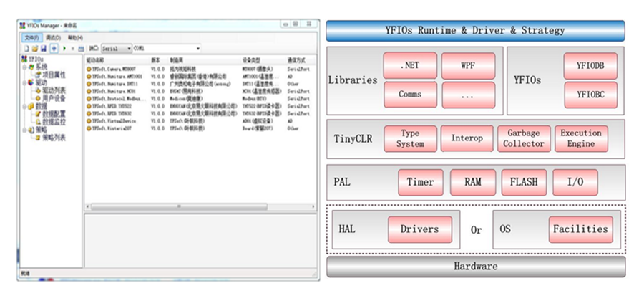Click the 'AD01' virtual device type cell

click(258, 121)
